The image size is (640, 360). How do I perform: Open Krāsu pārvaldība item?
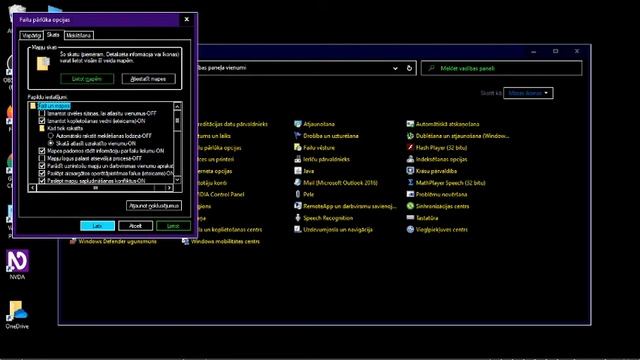pos(432,171)
